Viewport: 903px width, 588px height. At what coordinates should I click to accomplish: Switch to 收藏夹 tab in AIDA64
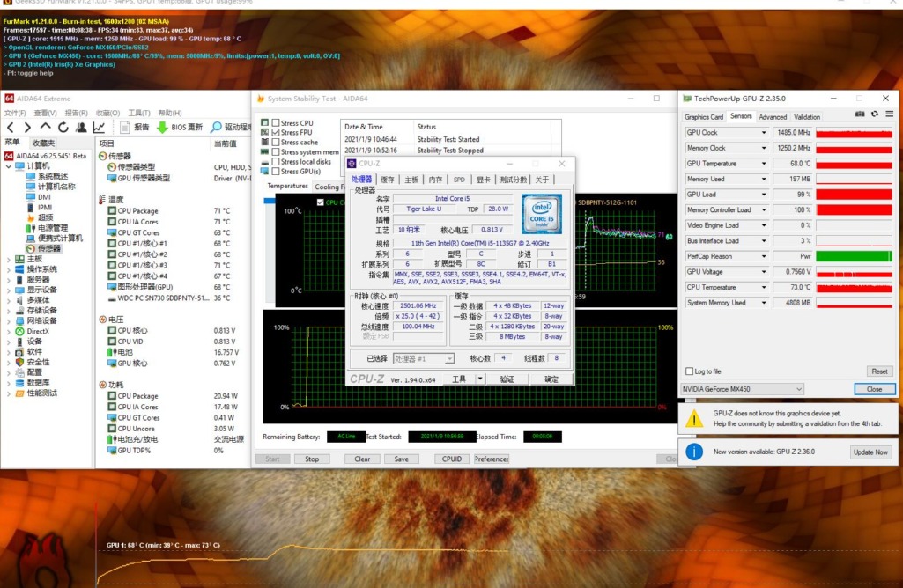(43, 143)
